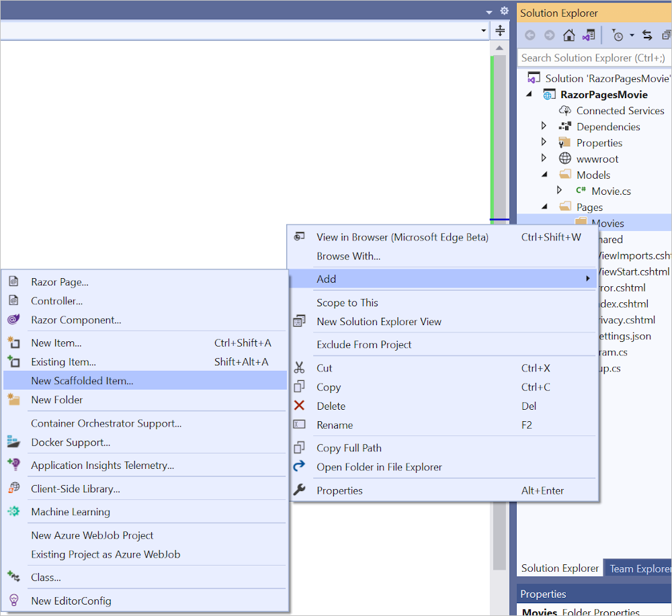
Task: Collapse the Models folder node
Action: [544, 175]
